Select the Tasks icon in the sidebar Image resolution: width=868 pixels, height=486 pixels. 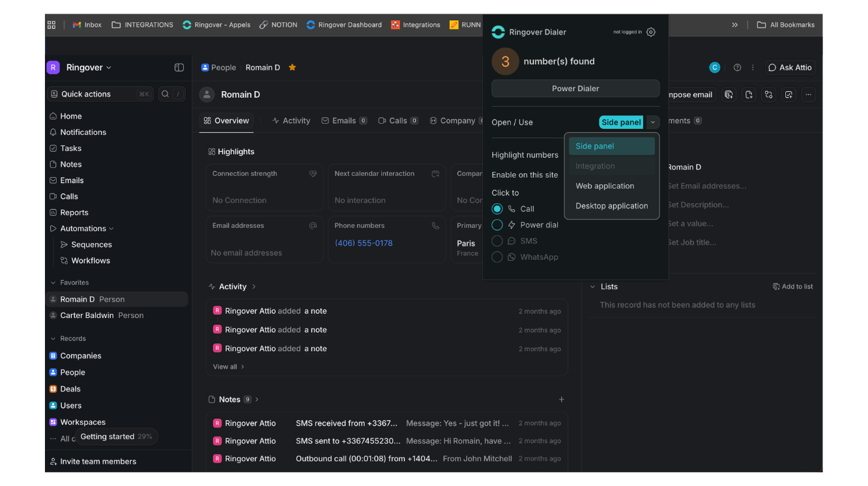coord(70,148)
